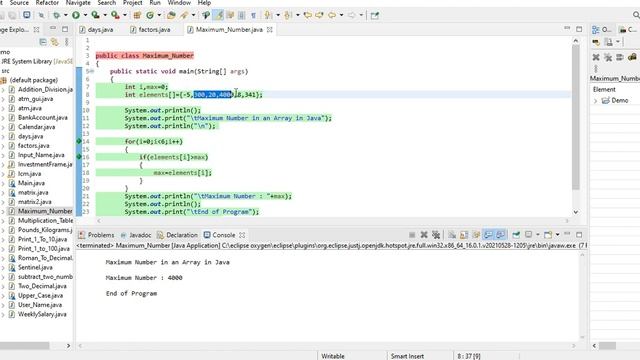This screenshot has height=360, width=640.
Task: Click the Coverage launch icon in toolbar
Action: (x=95, y=15)
